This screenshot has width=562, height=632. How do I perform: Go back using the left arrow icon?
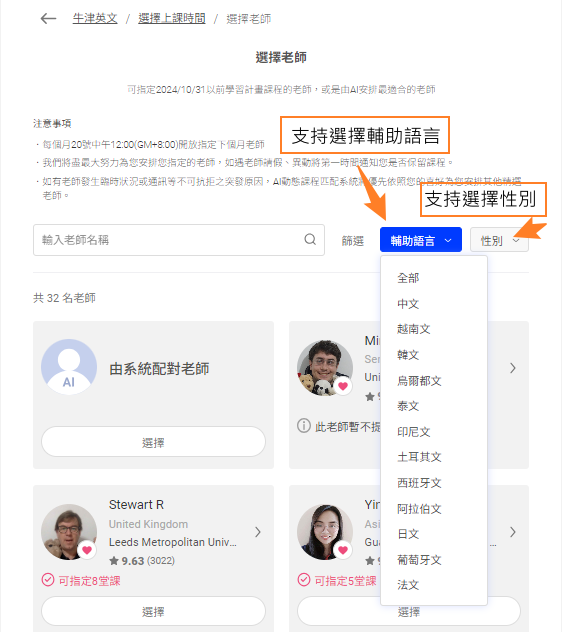pyautogui.click(x=48, y=19)
